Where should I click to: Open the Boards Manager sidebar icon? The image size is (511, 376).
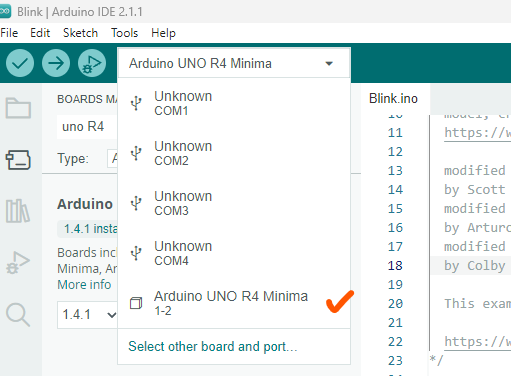[18, 160]
